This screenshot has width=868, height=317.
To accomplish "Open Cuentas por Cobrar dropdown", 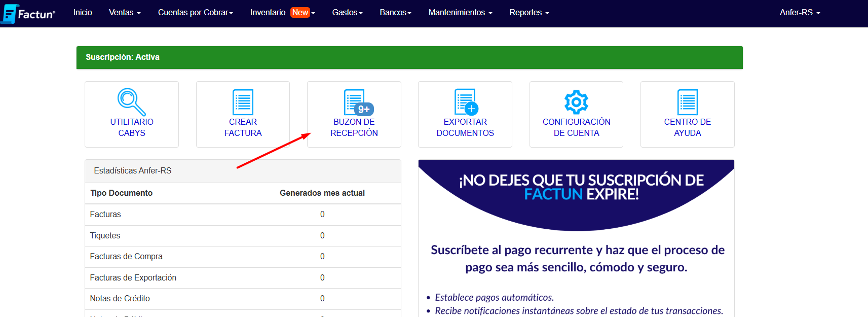I will point(196,12).
